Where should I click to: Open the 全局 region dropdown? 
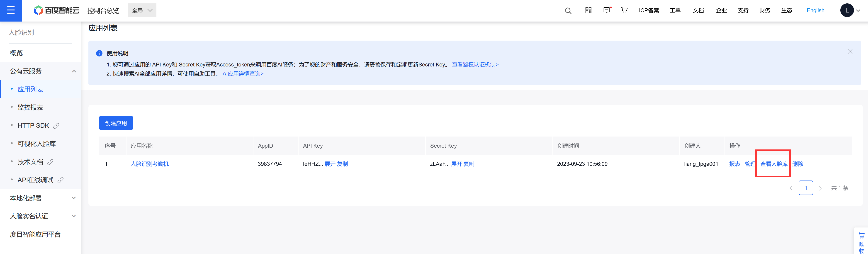(142, 10)
